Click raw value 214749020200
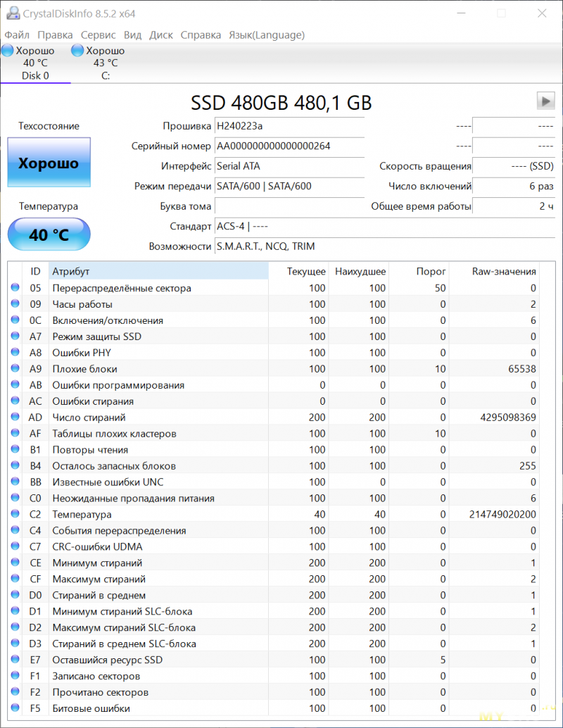Viewport: 563px width, 728px height. [502, 514]
